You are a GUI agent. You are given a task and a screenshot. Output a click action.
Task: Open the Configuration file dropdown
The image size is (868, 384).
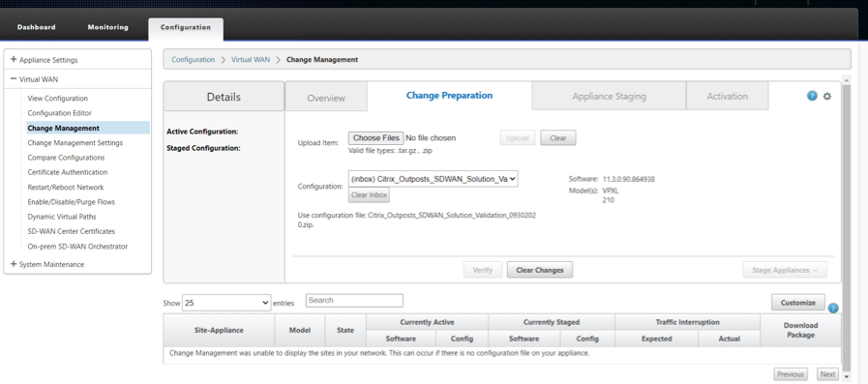coord(434,179)
